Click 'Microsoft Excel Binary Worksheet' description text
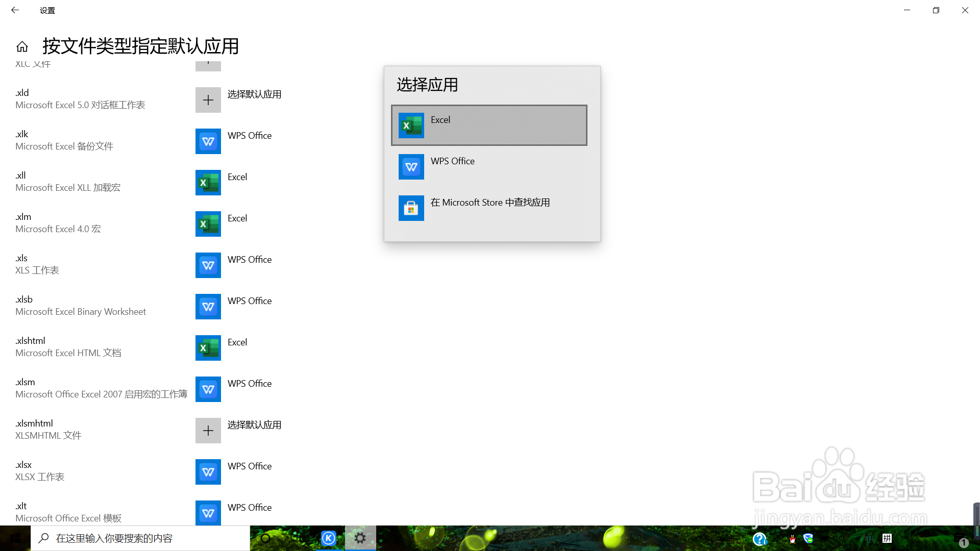This screenshot has height=551, width=980. pyautogui.click(x=81, y=312)
